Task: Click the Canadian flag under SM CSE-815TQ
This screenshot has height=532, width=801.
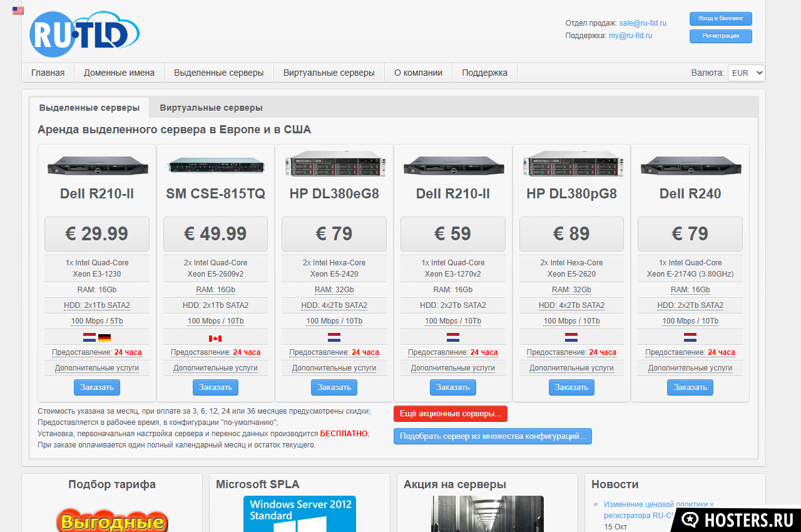Action: [215, 339]
